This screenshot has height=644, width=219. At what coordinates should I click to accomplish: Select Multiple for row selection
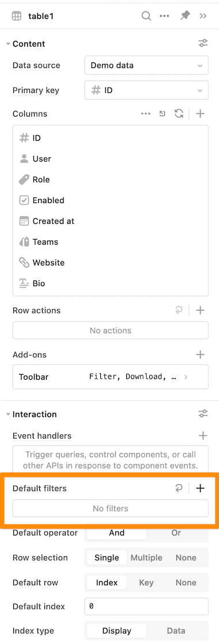pos(146,558)
